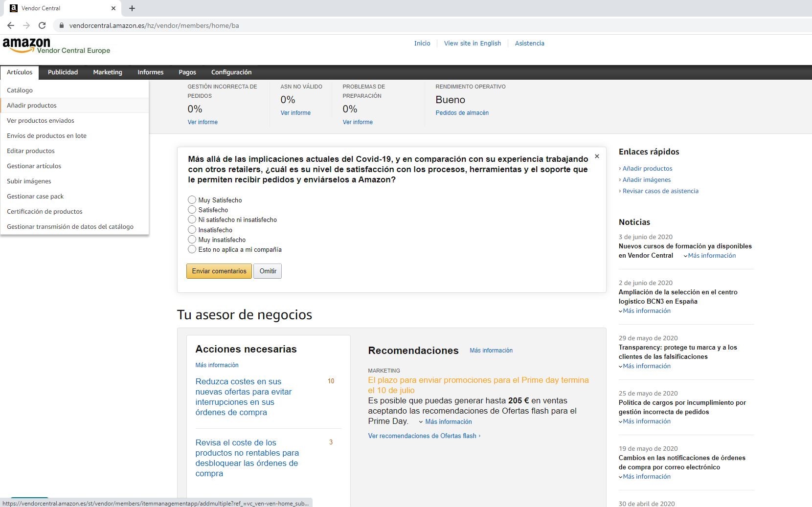
Task: Select the Muy Satisfecho radio option
Action: [x=192, y=200]
